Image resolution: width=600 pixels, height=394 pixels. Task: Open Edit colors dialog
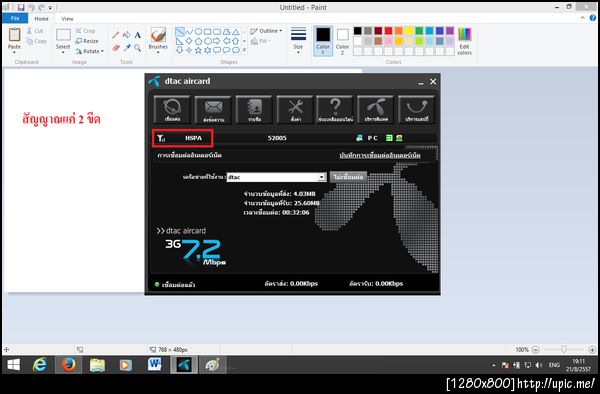tap(464, 41)
